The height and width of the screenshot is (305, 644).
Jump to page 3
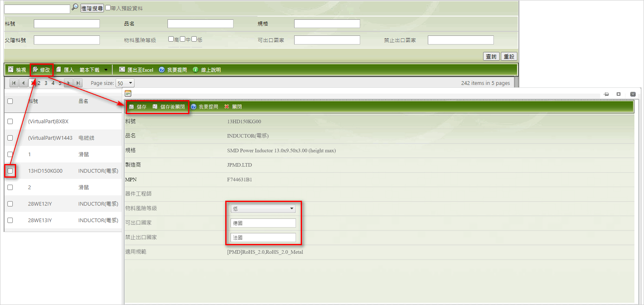[x=46, y=83]
